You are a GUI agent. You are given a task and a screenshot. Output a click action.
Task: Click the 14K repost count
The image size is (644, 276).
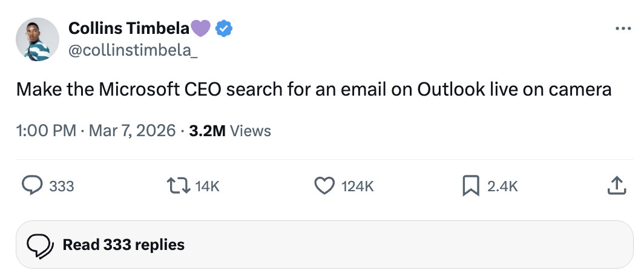pyautogui.click(x=207, y=186)
